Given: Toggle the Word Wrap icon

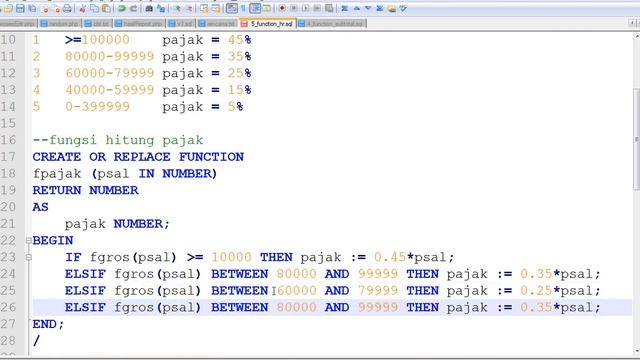Looking at the screenshot, I should (x=231, y=9).
